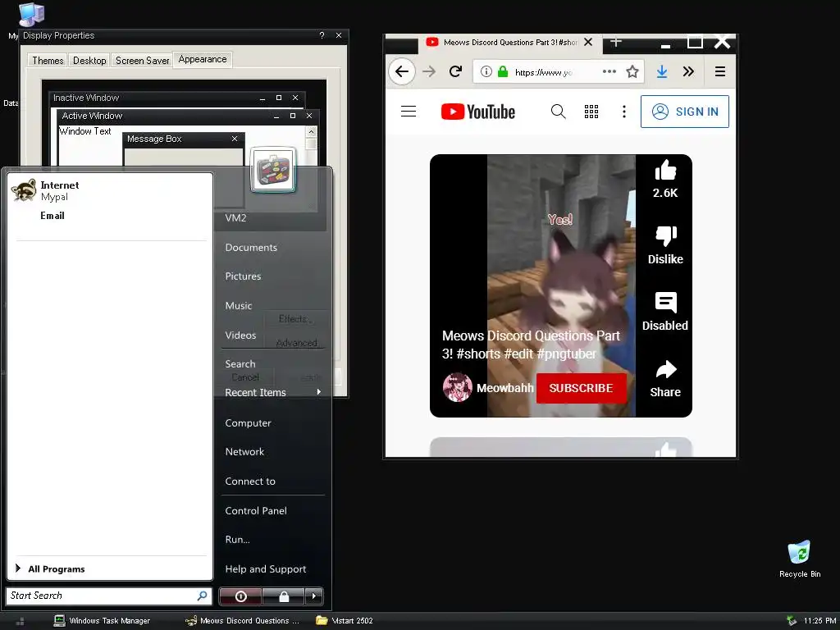Screen dimensions: 840x630
Task: Select the Inactive Window preview title bar
Action: click(x=177, y=98)
